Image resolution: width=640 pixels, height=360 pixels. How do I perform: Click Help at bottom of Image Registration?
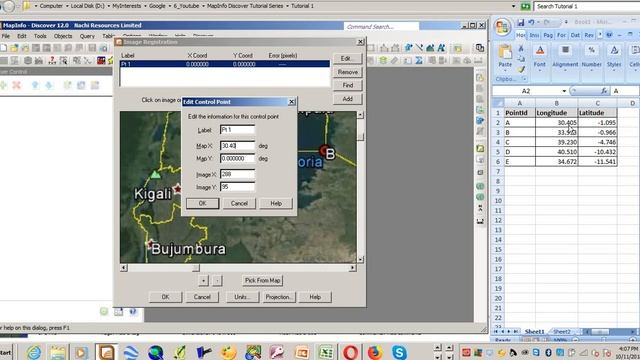click(315, 297)
